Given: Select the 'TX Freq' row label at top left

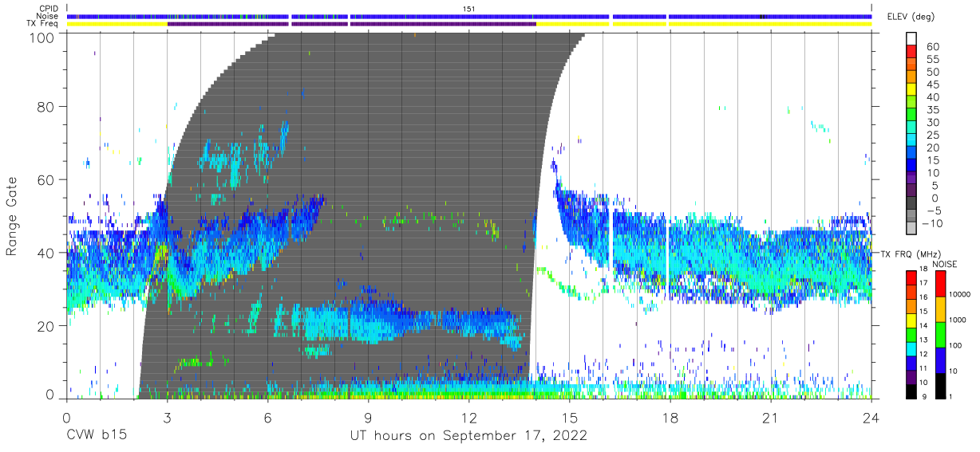Looking at the screenshot, I should pyautogui.click(x=41, y=24).
